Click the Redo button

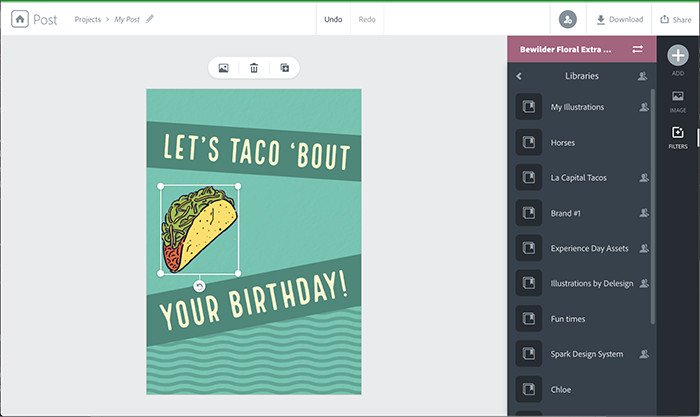pos(367,19)
